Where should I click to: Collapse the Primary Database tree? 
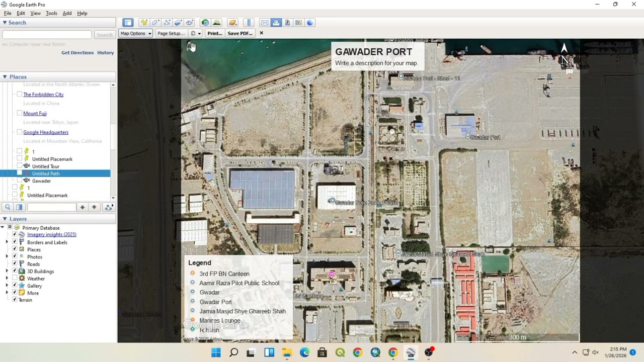point(3,228)
